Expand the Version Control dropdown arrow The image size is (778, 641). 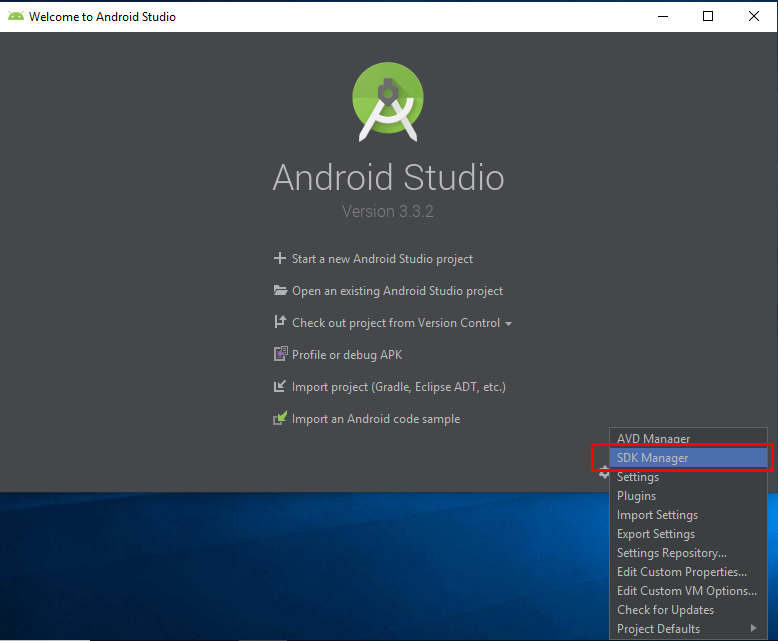[508, 324]
